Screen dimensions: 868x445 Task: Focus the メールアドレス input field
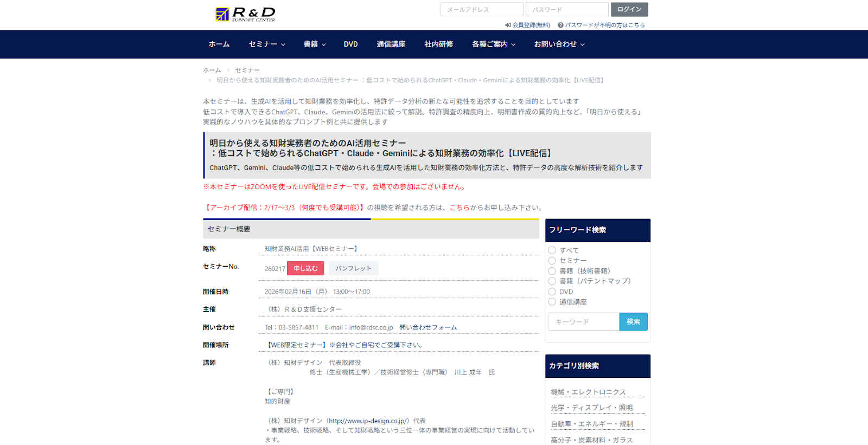pos(482,10)
